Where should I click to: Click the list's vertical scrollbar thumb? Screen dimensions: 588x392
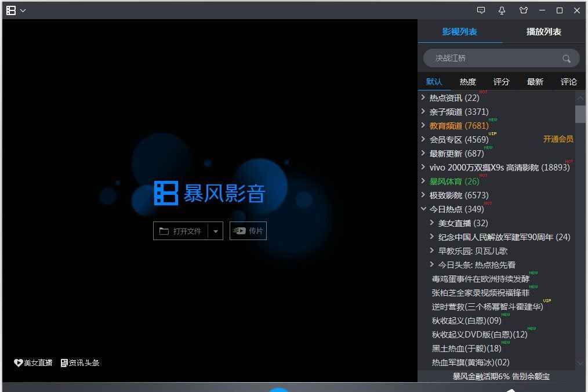(580, 113)
